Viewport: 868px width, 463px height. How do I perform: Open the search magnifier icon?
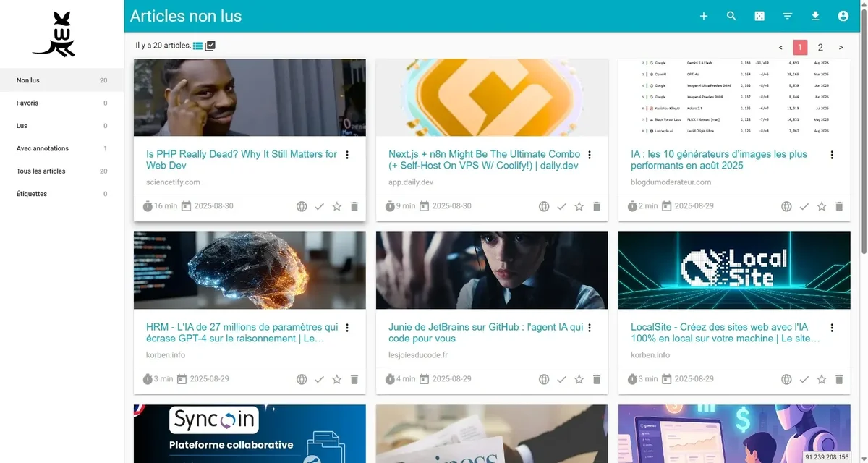[731, 16]
